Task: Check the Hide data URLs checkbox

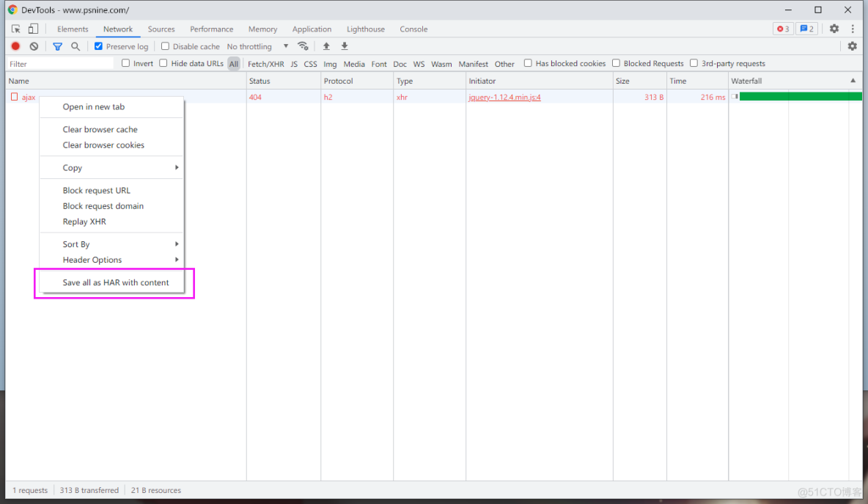Action: point(163,63)
